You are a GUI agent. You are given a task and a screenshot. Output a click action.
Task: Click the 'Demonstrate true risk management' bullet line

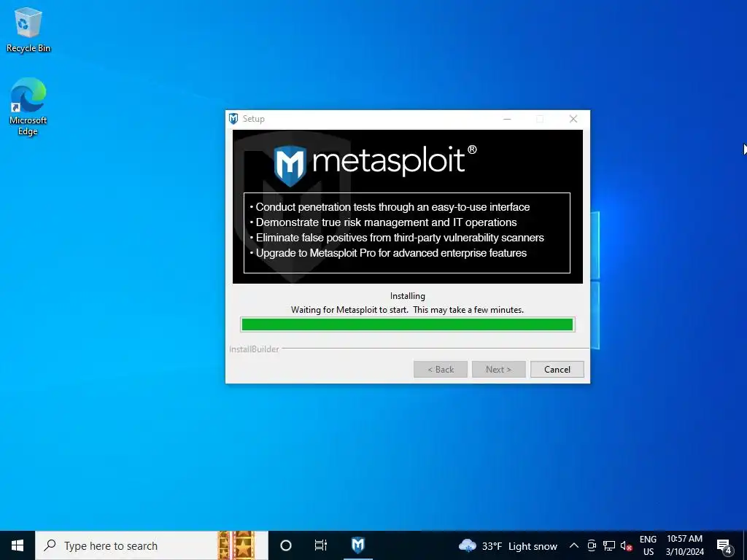[x=383, y=222]
